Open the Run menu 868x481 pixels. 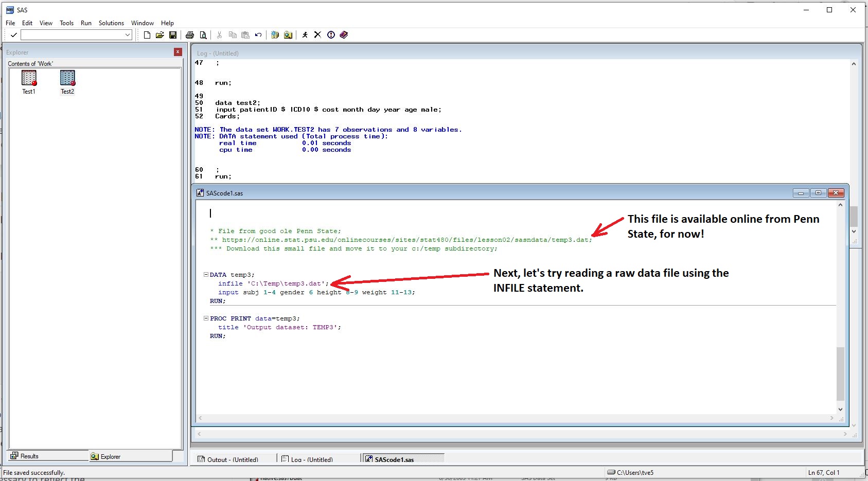click(x=86, y=23)
